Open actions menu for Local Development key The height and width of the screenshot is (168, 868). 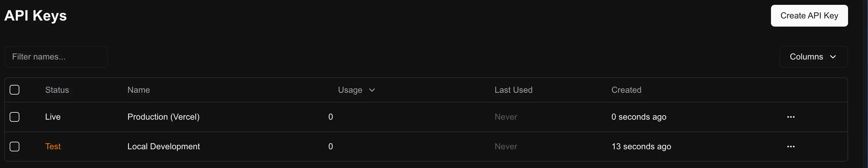coord(791,147)
